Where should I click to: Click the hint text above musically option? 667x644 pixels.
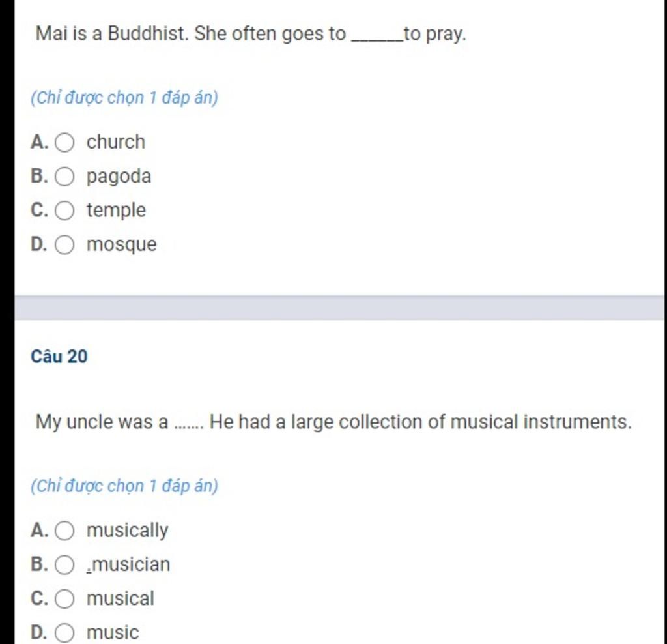(x=124, y=486)
